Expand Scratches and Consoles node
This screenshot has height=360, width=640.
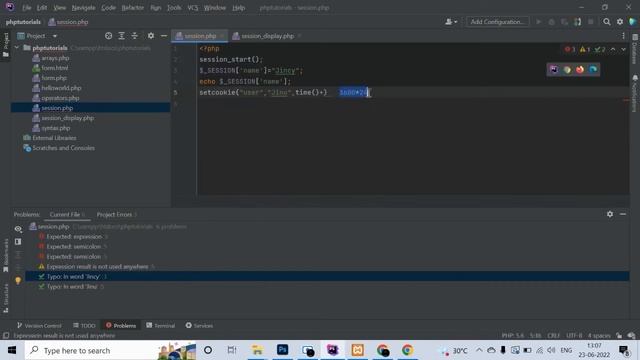[63, 148]
